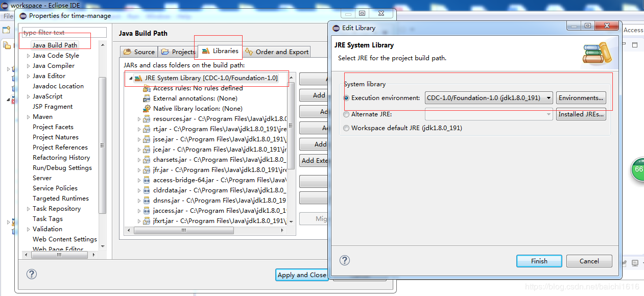Click the cldrdata.jar file icon
The image size is (644, 296).
[147, 190]
